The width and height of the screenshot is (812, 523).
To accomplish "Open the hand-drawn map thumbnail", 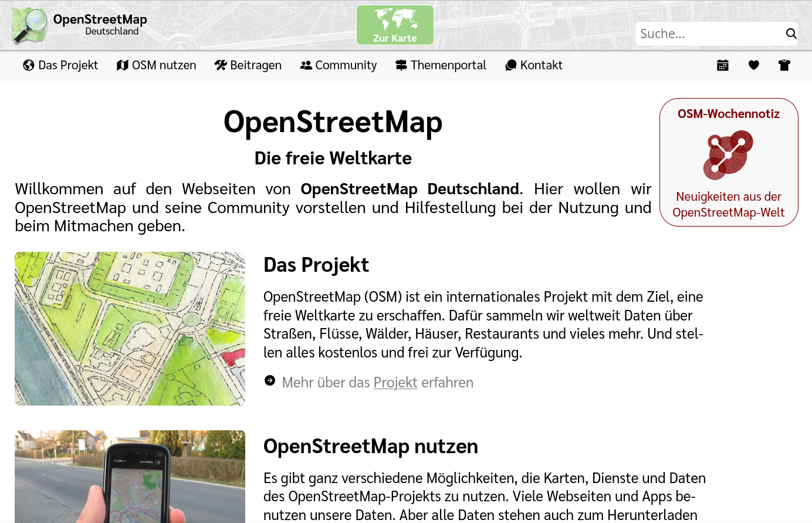I will (130, 329).
